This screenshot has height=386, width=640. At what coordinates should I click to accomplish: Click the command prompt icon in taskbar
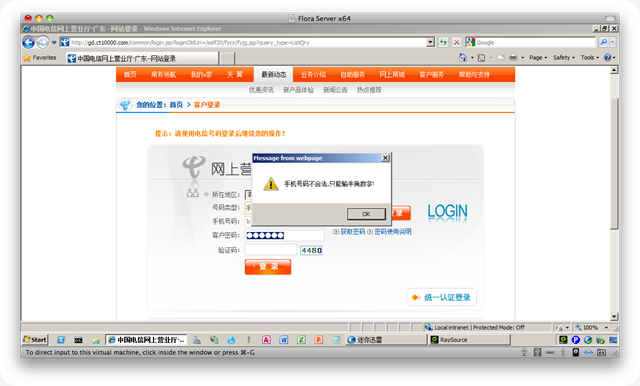pos(78,340)
